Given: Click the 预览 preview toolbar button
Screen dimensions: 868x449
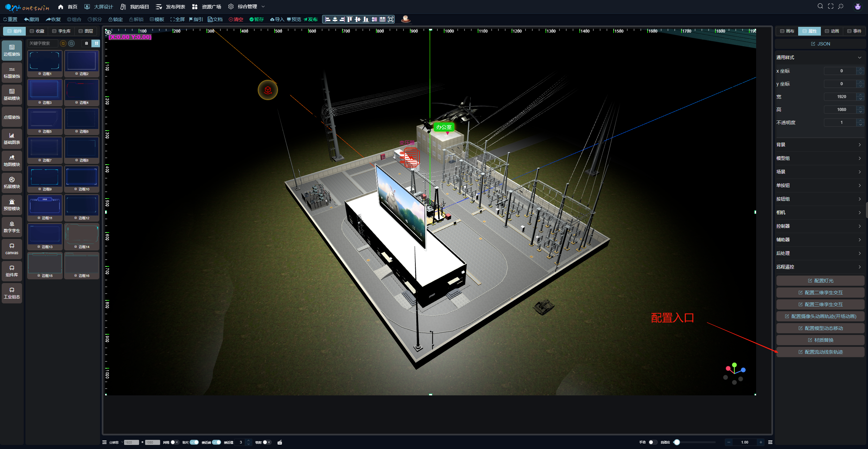Looking at the screenshot, I should click(x=294, y=19).
